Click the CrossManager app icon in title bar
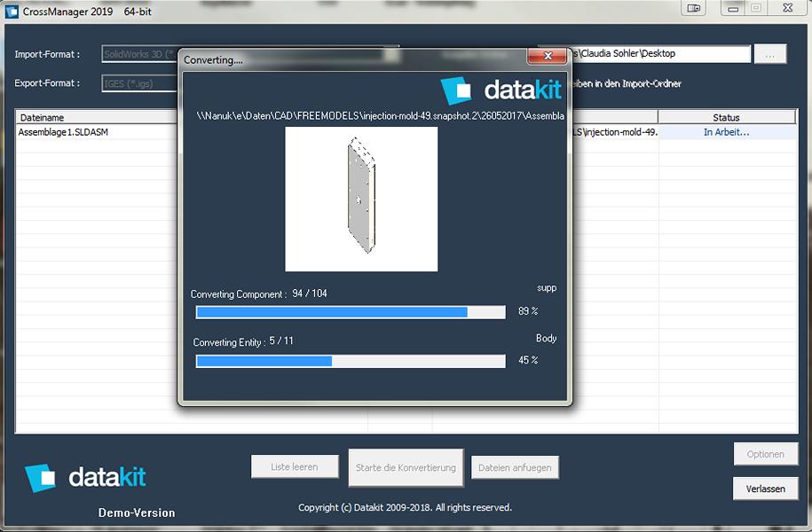812x532 pixels. [12, 11]
